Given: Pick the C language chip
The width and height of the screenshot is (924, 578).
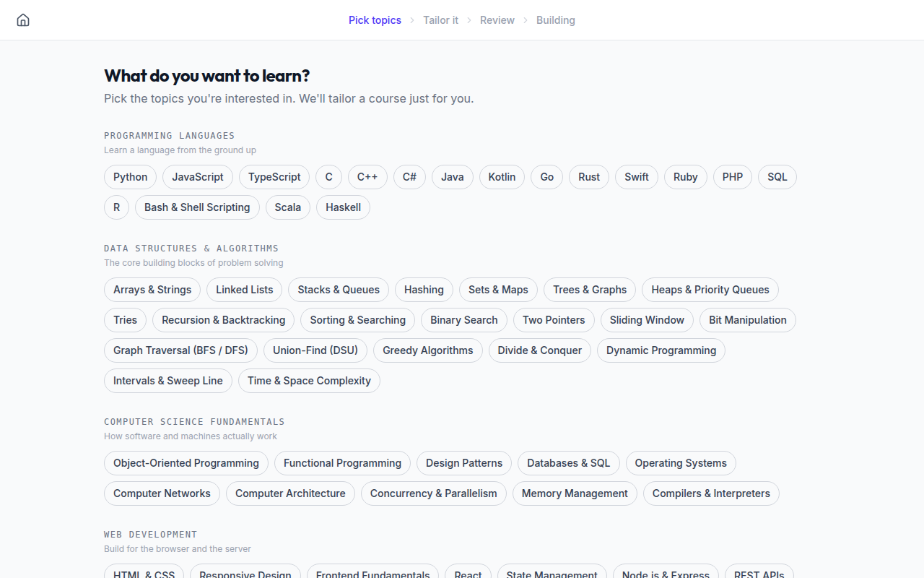Looking at the screenshot, I should coord(329,177).
